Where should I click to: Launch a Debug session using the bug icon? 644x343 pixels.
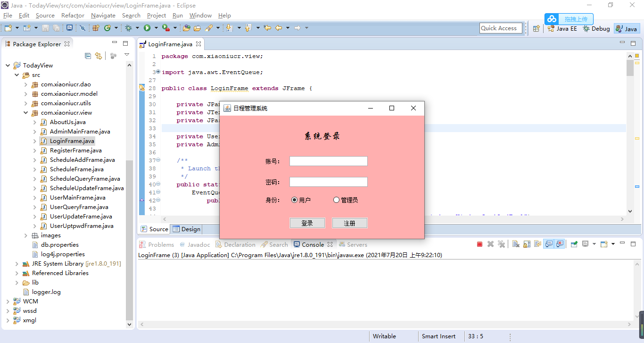pos(129,27)
